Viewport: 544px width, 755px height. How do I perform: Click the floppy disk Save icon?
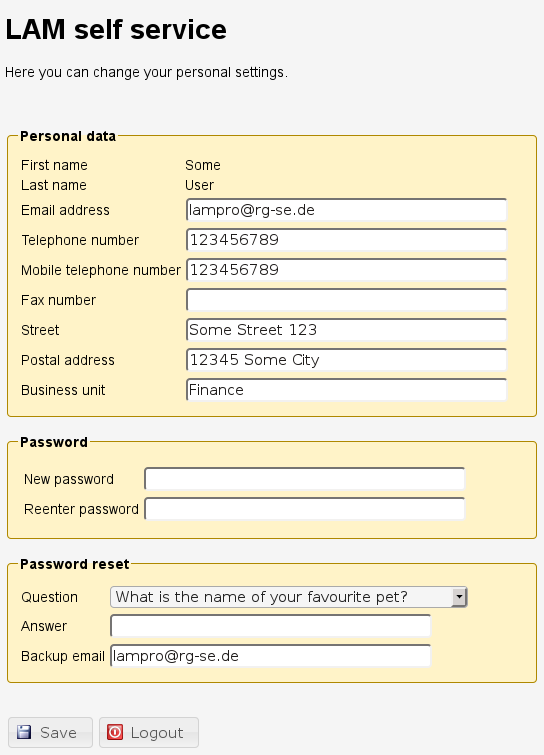click(24, 732)
